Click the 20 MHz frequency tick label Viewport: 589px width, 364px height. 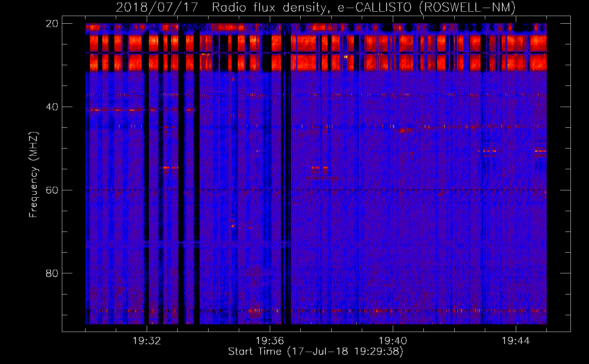pyautogui.click(x=52, y=24)
